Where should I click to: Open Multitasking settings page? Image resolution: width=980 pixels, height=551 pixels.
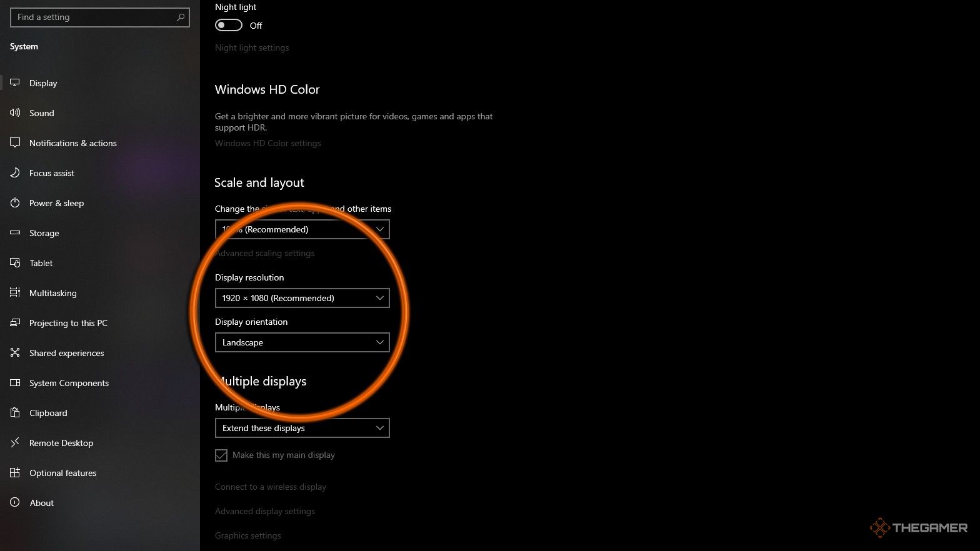click(100, 292)
